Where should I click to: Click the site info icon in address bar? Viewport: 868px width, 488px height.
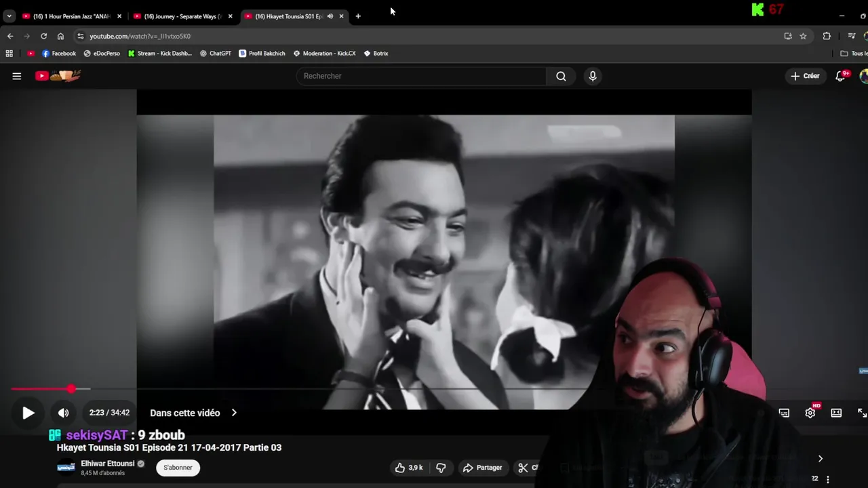(81, 36)
